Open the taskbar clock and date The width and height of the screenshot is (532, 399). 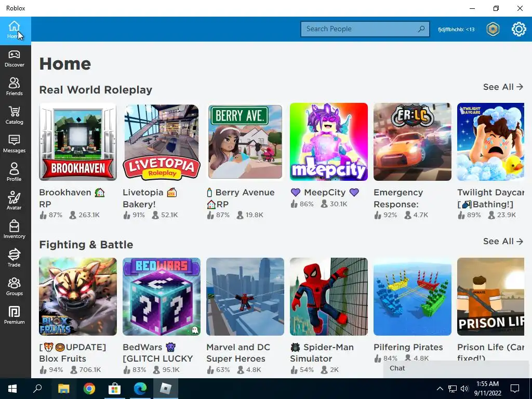487,389
